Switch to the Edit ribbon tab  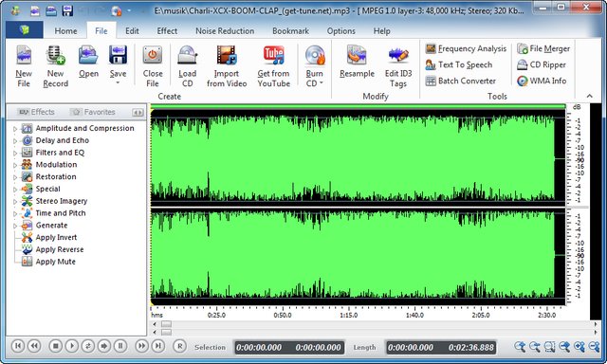click(132, 31)
